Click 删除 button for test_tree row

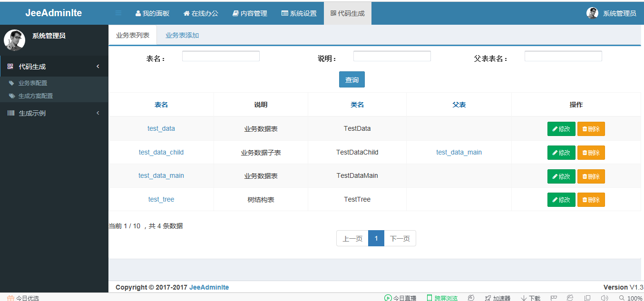tap(591, 200)
